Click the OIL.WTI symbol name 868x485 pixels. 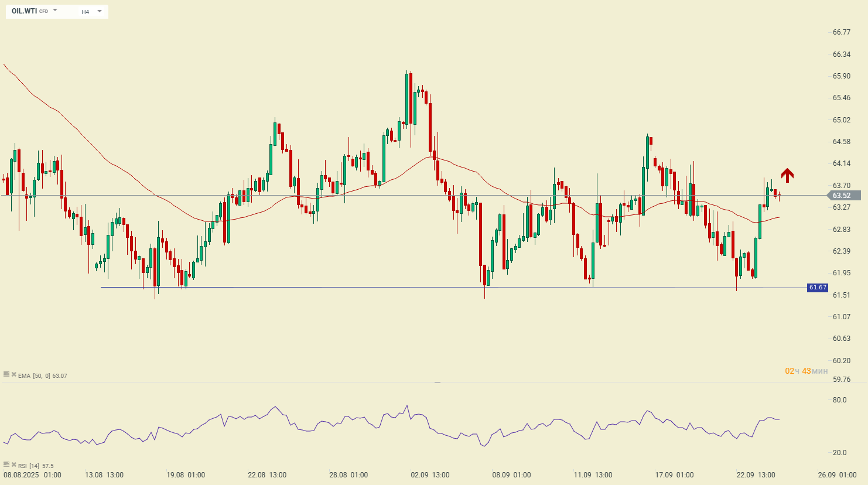point(25,11)
